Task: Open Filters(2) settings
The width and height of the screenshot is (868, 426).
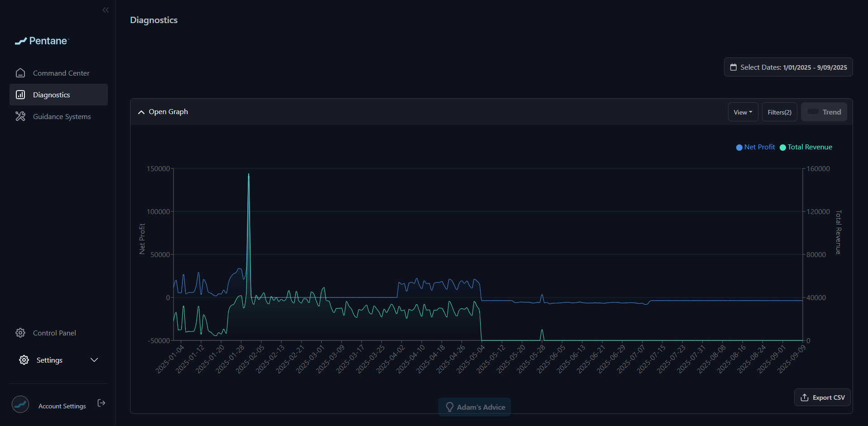Action: tap(779, 112)
